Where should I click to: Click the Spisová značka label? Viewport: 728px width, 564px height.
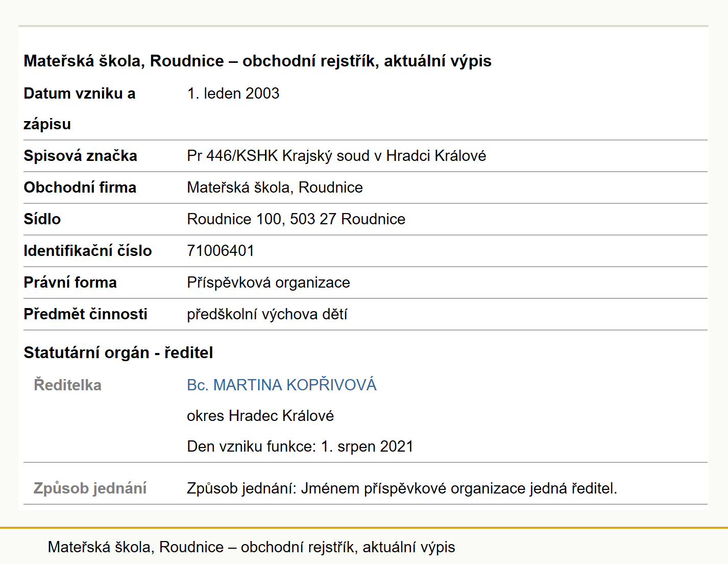pyautogui.click(x=80, y=156)
